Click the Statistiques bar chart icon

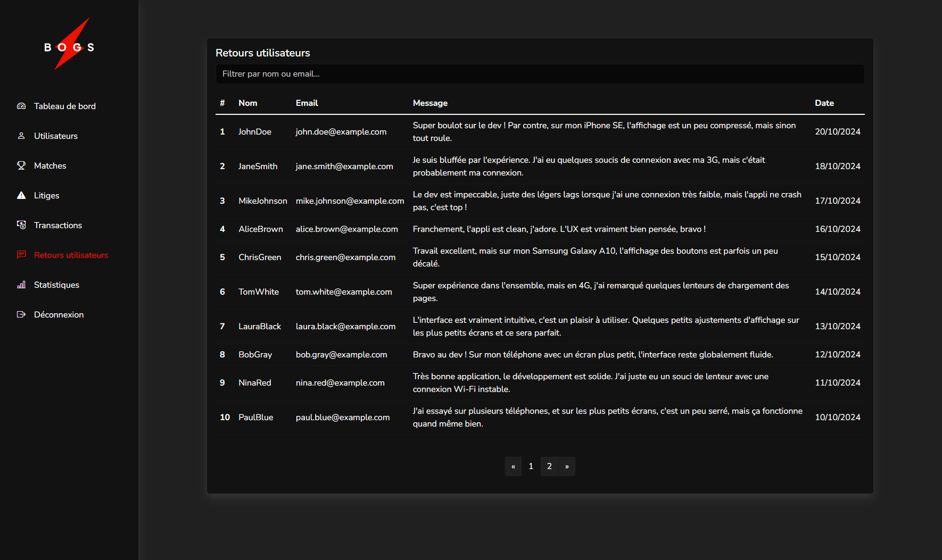coord(21,285)
